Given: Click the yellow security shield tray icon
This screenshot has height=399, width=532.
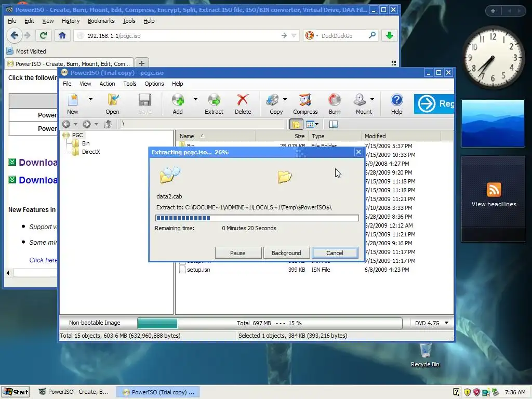Looking at the screenshot, I should tap(467, 392).
